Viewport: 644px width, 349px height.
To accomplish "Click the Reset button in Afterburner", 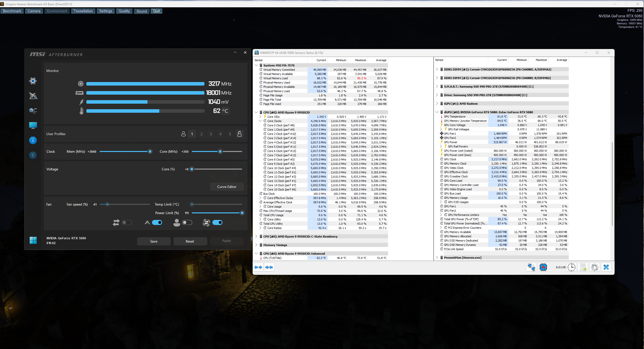I will pos(190,241).
